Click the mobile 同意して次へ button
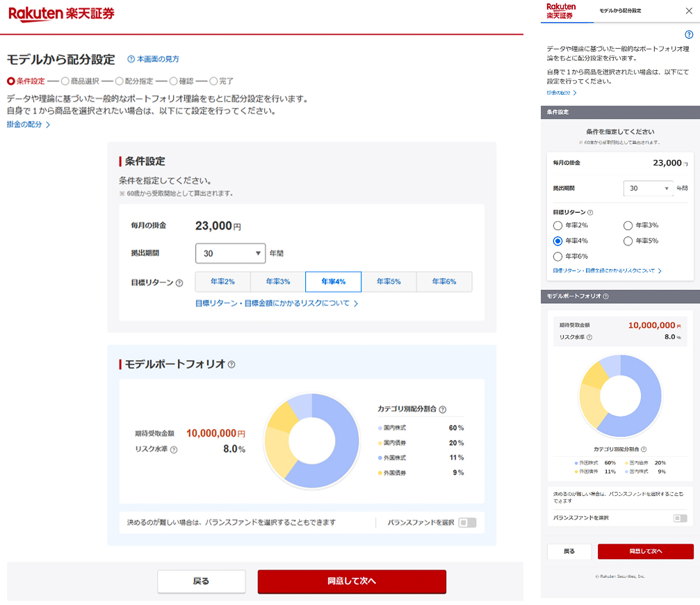Viewport: 700px width, 605px height. 646,551
